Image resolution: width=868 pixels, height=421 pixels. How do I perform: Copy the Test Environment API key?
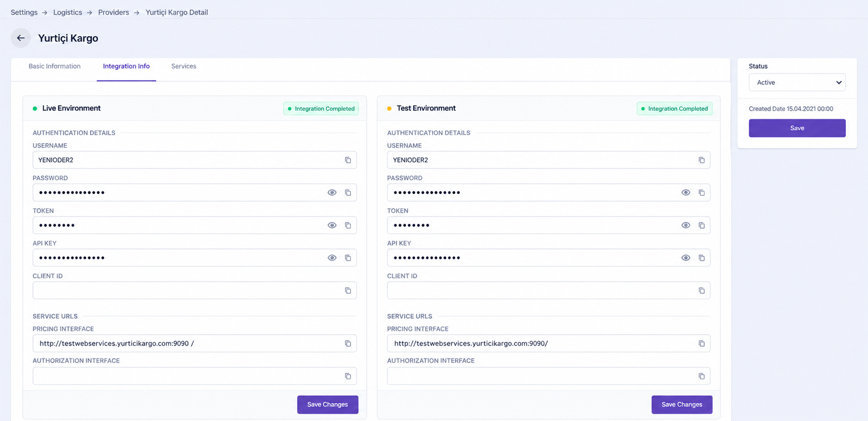702,258
